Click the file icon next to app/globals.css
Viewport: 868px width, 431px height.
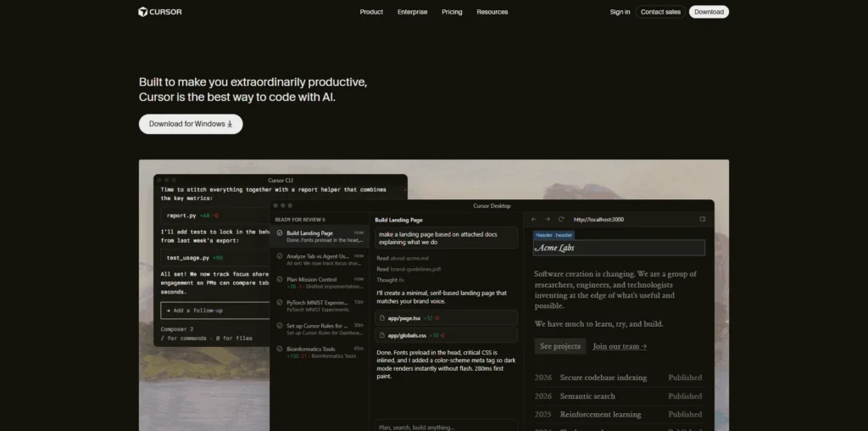tap(382, 335)
